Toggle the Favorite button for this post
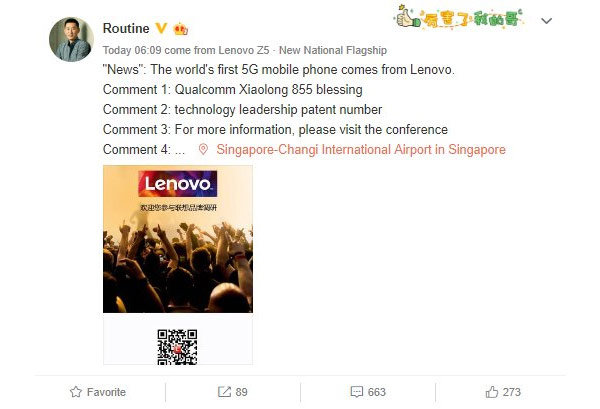 point(98,392)
